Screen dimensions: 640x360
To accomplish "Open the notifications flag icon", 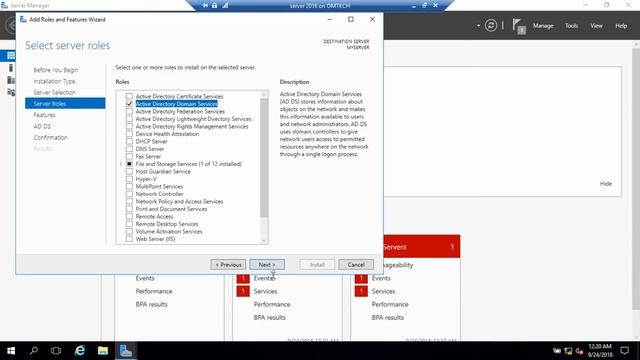I will (518, 26).
